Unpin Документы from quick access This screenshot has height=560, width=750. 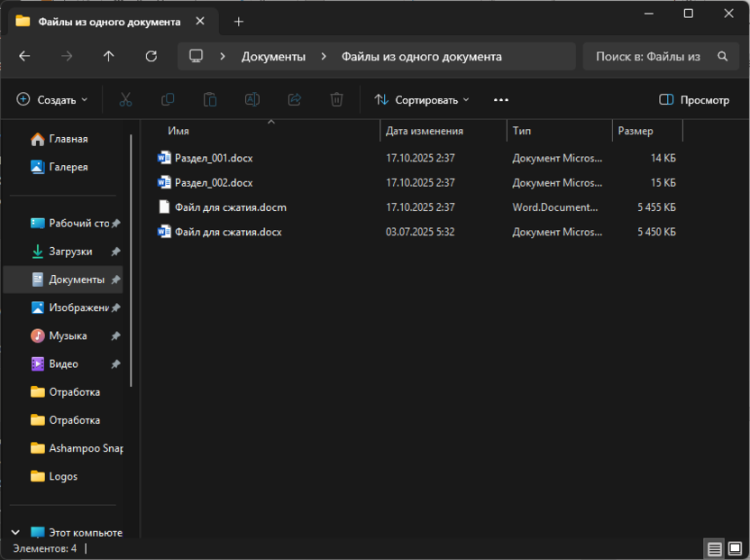(115, 280)
